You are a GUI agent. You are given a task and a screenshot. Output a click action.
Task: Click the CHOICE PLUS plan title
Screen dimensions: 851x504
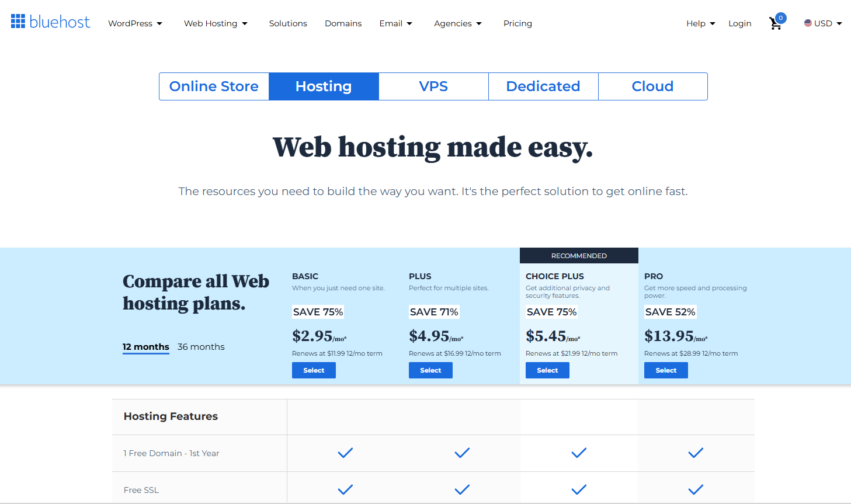coord(555,276)
